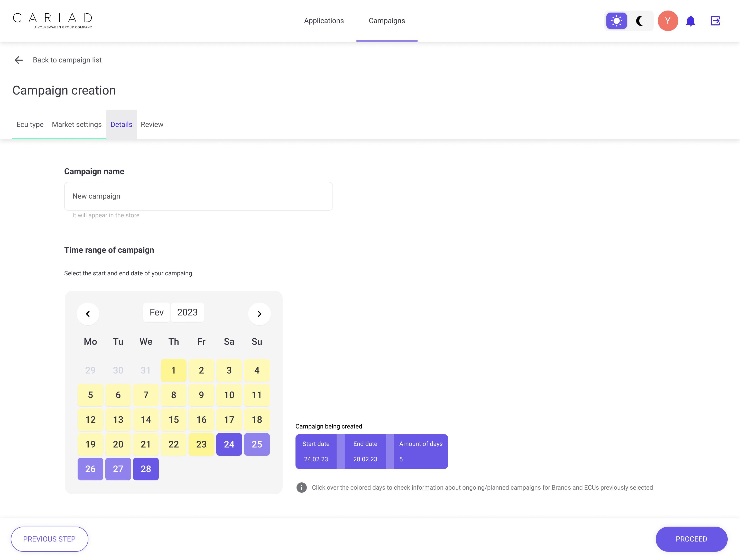Viewport: 740px width, 560px height.
Task: Select day 9 in the calendar
Action: click(x=201, y=395)
